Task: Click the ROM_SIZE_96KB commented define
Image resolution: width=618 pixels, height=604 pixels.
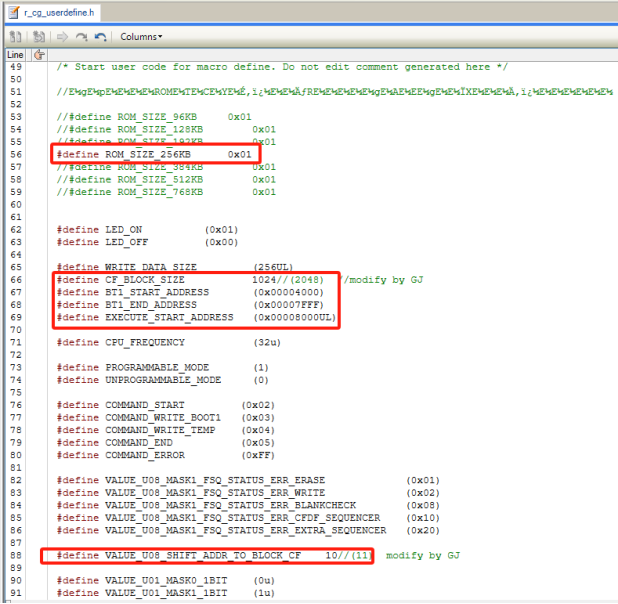Action: (x=154, y=117)
